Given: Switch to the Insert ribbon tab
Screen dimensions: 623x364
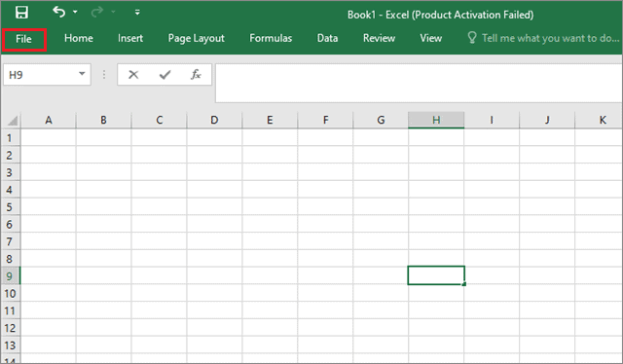Looking at the screenshot, I should (130, 38).
